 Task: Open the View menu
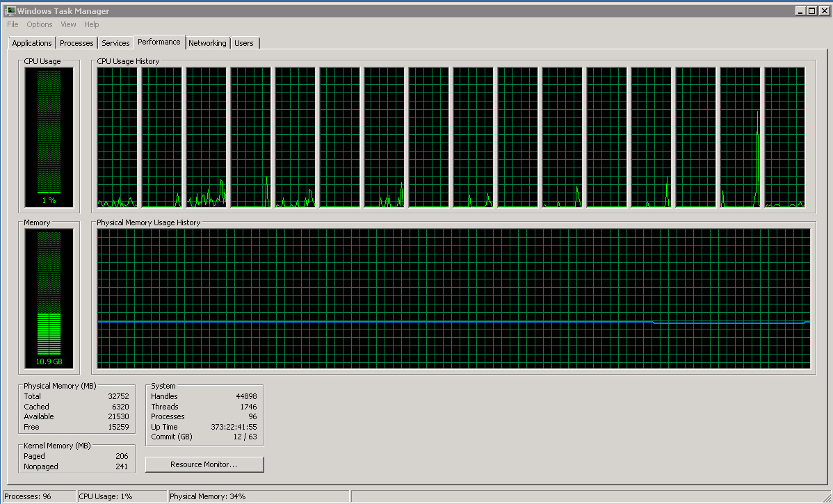68,24
